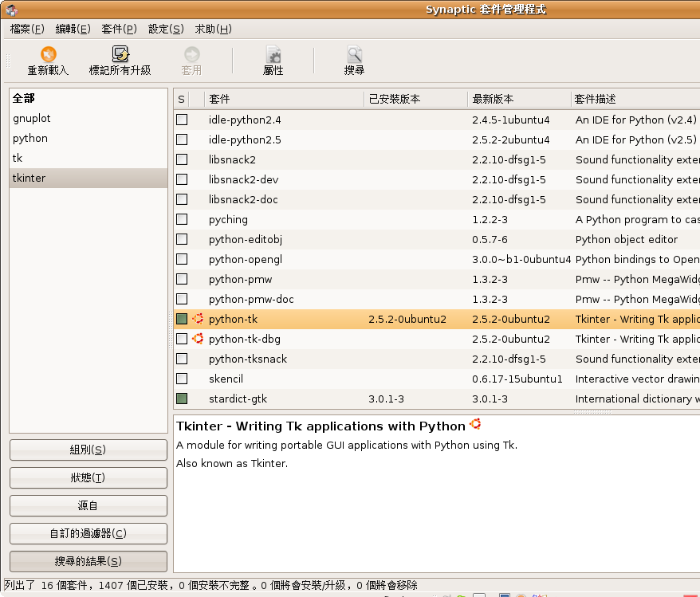Sort by the 套件 (Package) column header
Screen dimensions: 700x597
tap(284, 99)
